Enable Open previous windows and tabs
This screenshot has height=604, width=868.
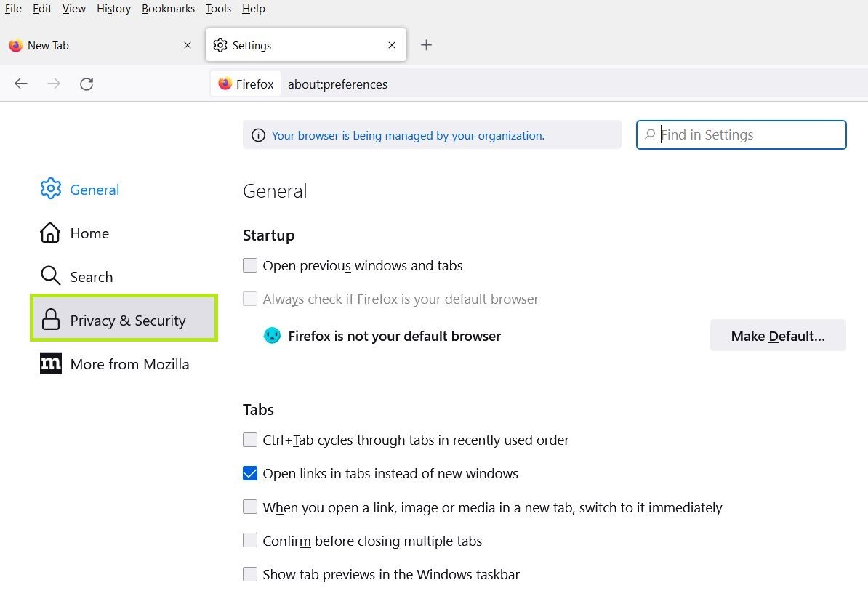250,265
